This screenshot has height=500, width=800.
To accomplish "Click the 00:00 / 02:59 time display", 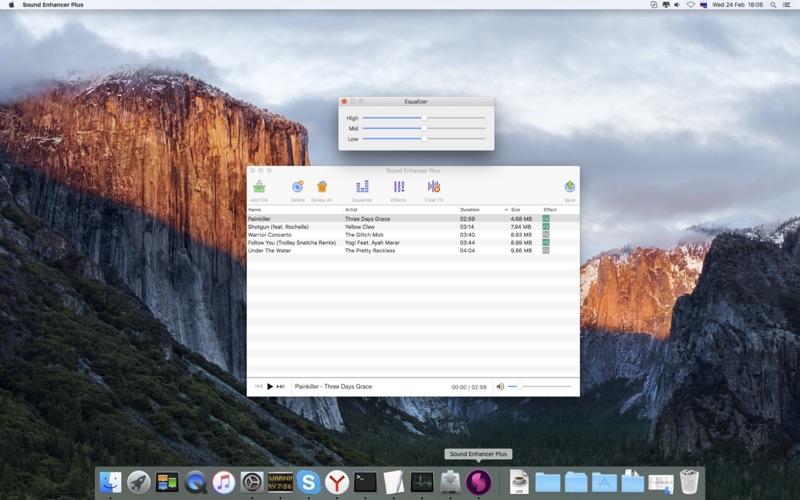I will [469, 387].
